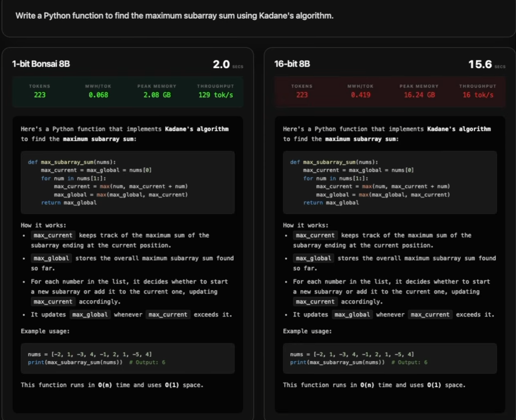Click max_current chip before "keeps track" in 16-bit panel
The image size is (516, 420).
click(x=315, y=235)
